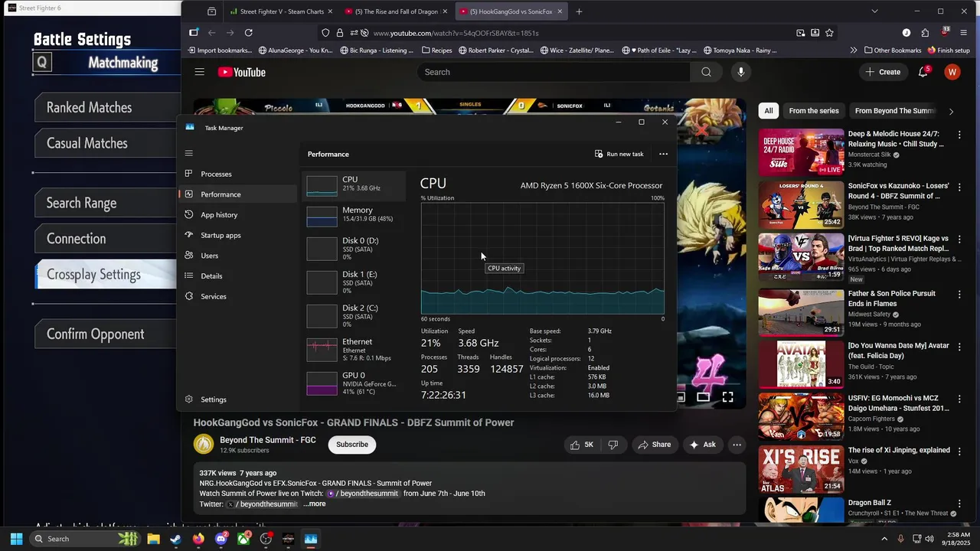Open options for Father & Son Police Pursuit
This screenshot has height=551, width=980.
(x=959, y=294)
